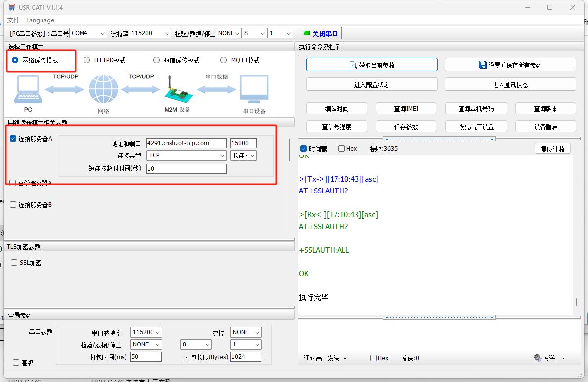The height and width of the screenshot is (382, 588).
Task: Open the Language menu
Action: tap(40, 20)
